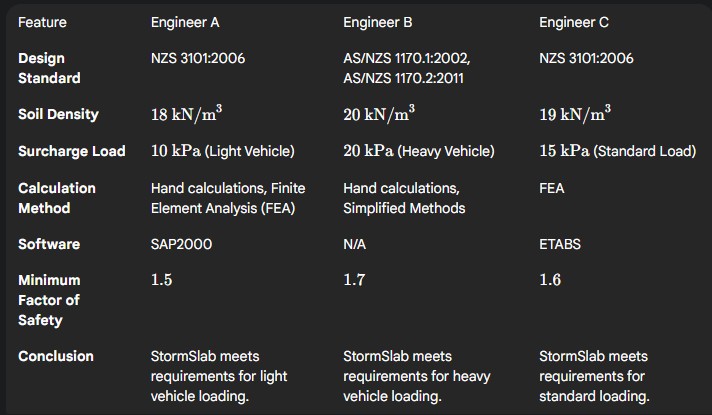
Task: Click the Software row label
Action: point(49,244)
